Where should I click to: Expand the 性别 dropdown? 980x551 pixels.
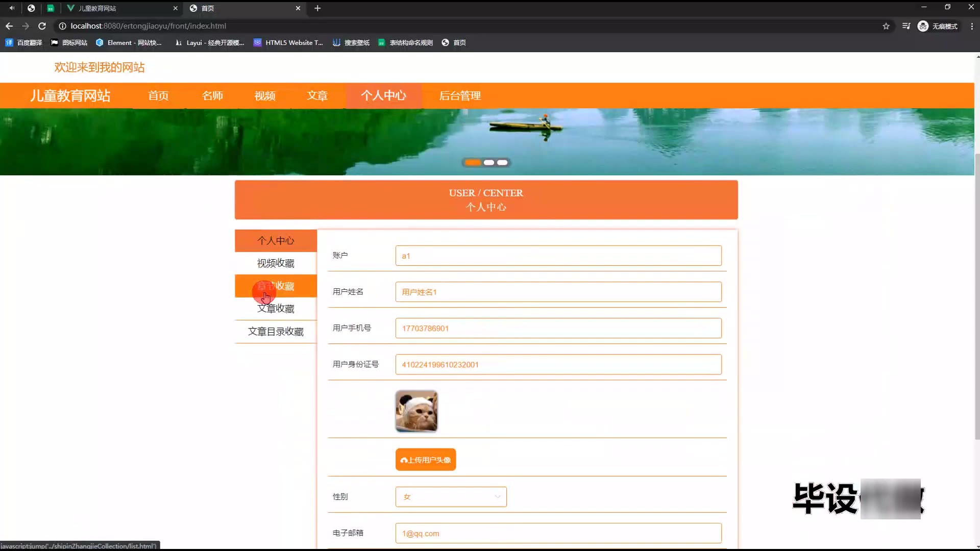coord(451,497)
